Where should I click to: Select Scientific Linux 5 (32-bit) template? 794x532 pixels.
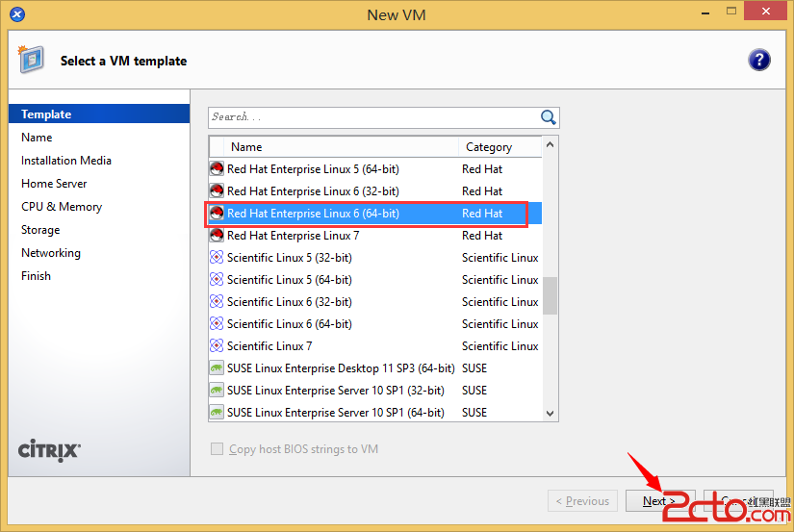coord(375,258)
